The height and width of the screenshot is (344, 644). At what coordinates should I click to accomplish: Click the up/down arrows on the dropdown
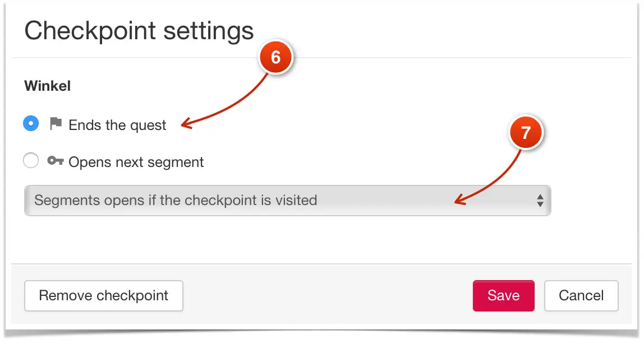[540, 201]
